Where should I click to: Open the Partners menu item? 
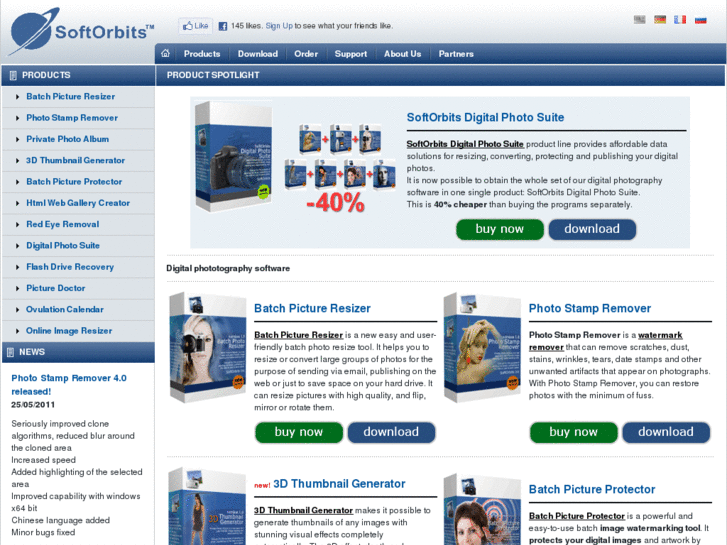tap(456, 54)
